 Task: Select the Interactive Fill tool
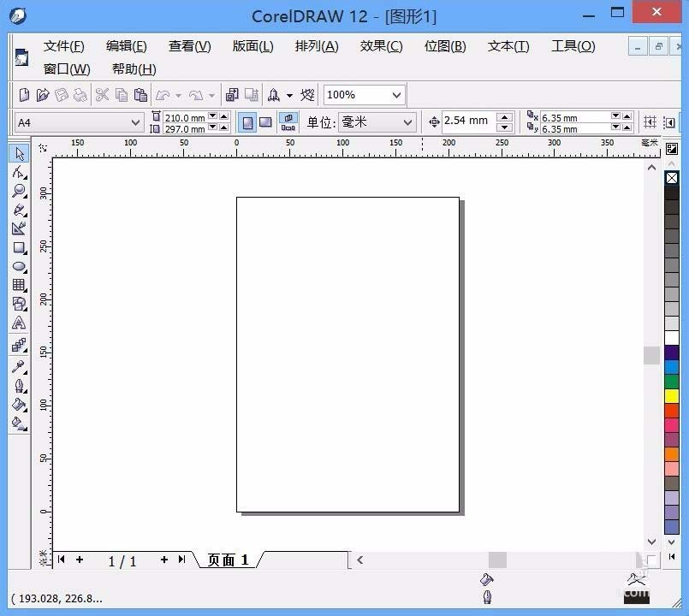coord(19,423)
